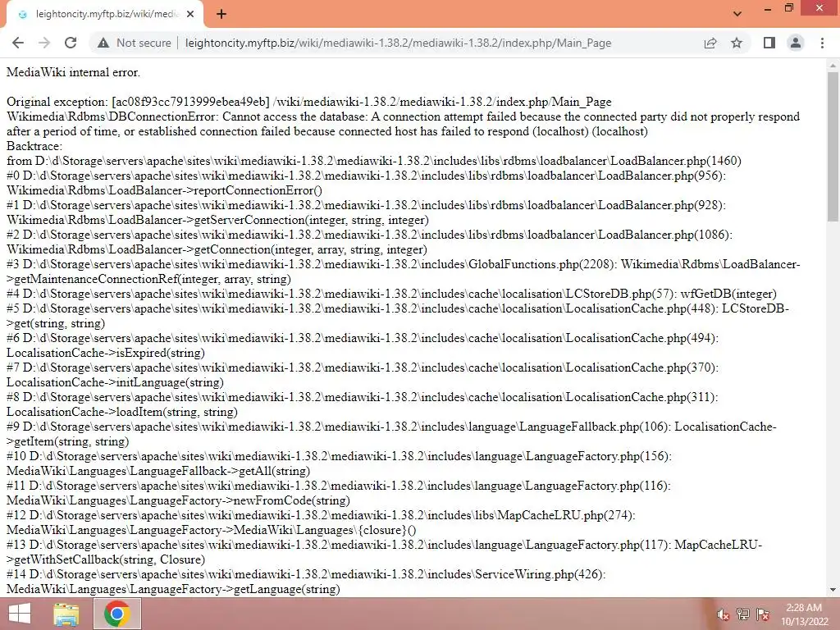840x630 pixels.
Task: Go back to the previous page
Action: (x=18, y=43)
